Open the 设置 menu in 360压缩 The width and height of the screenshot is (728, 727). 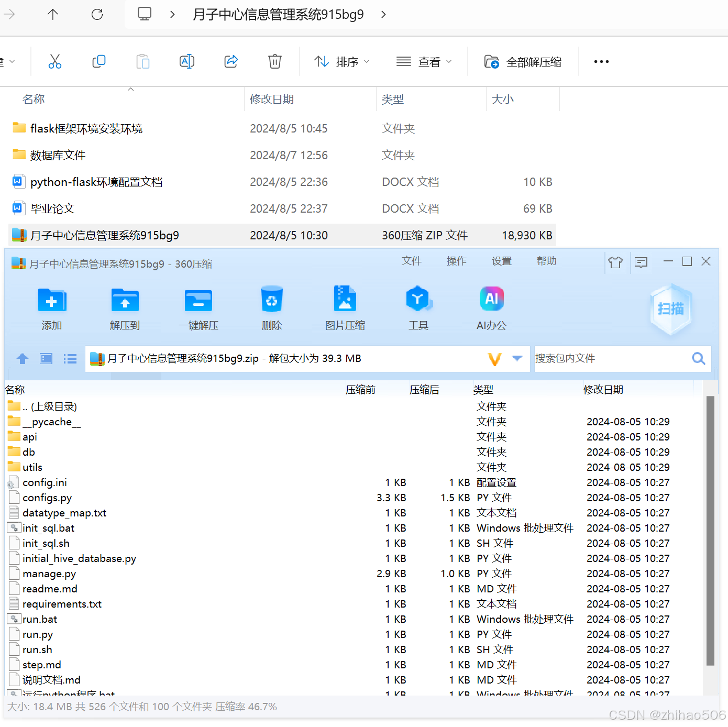(502, 261)
